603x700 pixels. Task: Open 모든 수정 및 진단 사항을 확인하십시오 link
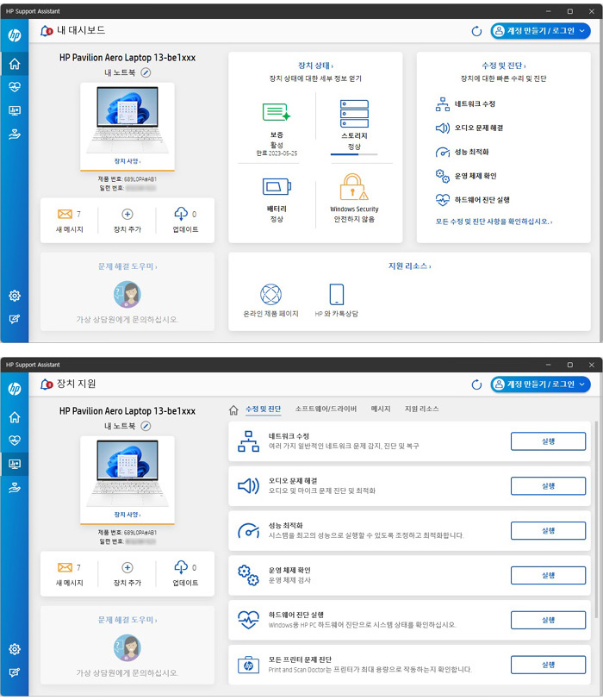coord(494,222)
